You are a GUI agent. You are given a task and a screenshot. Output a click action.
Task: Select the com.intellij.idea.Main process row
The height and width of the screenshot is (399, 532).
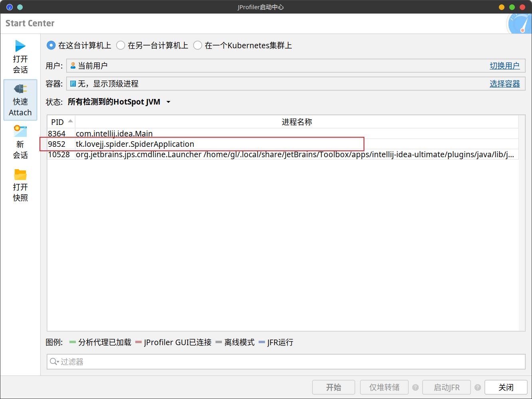pos(114,134)
